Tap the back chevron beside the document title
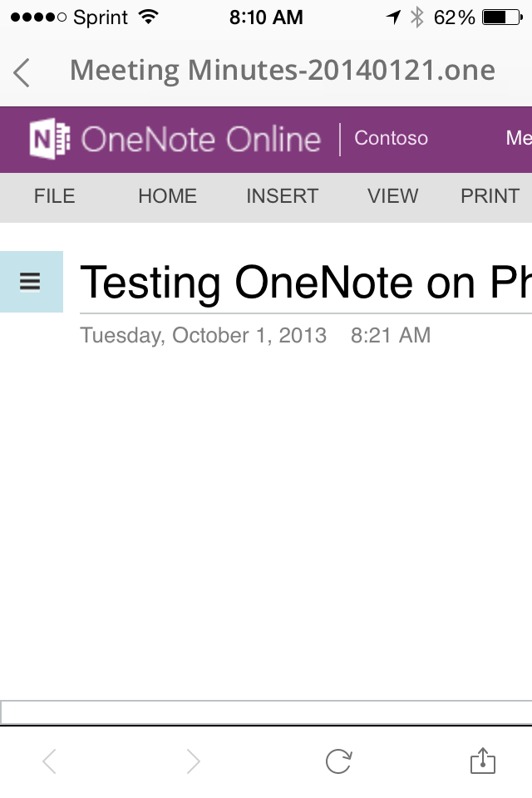This screenshot has width=532, height=798. pyautogui.click(x=22, y=72)
